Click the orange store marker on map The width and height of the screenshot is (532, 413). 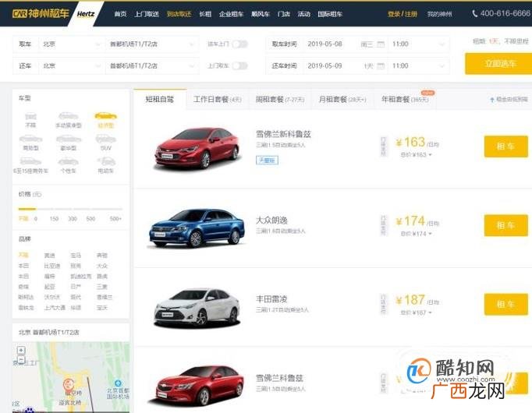point(69,384)
